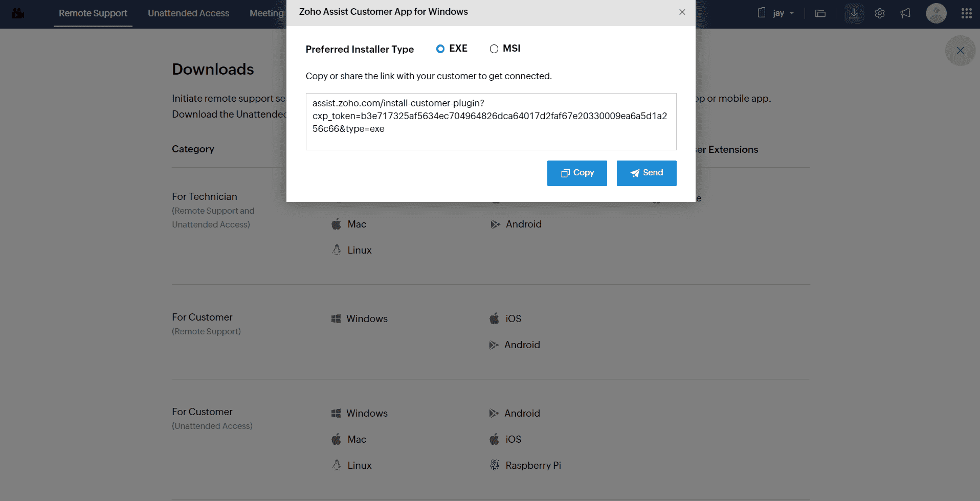Open the Zoho apps grid launcher
Screen dimensions: 980x501
click(x=966, y=13)
